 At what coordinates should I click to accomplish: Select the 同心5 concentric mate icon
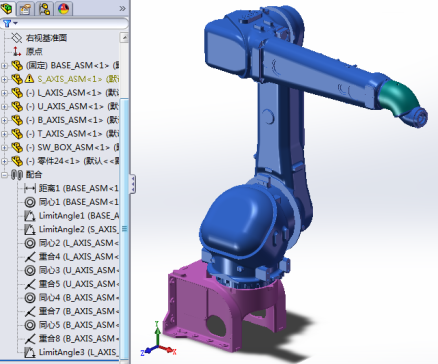30,325
